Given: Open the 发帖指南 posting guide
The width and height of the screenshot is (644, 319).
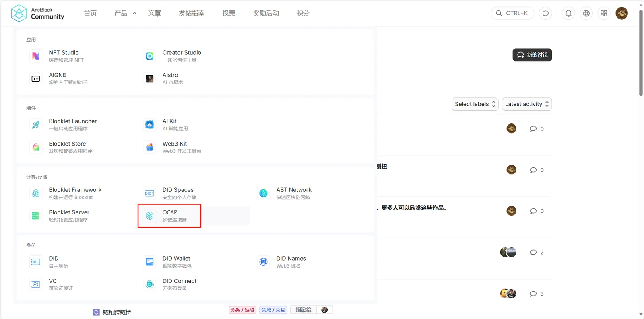Looking at the screenshot, I should coord(192,13).
